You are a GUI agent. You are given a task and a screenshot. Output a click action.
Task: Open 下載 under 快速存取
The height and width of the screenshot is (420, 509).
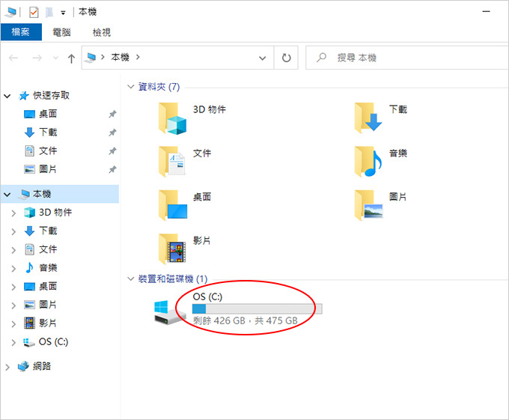(48, 133)
